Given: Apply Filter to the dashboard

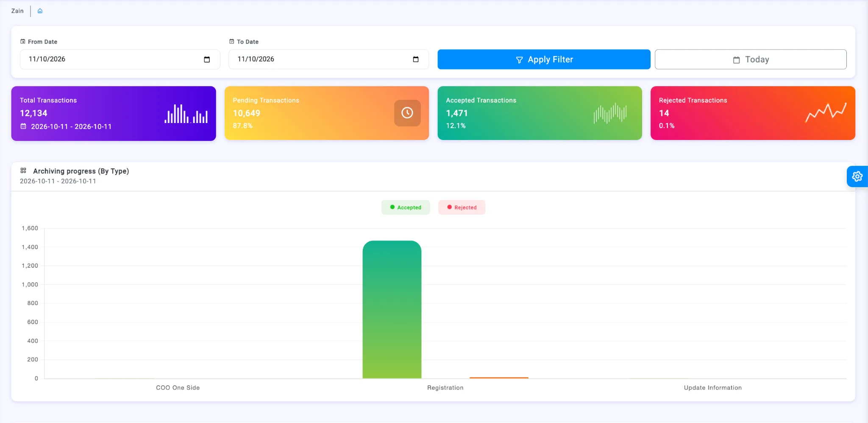Looking at the screenshot, I should (x=544, y=59).
